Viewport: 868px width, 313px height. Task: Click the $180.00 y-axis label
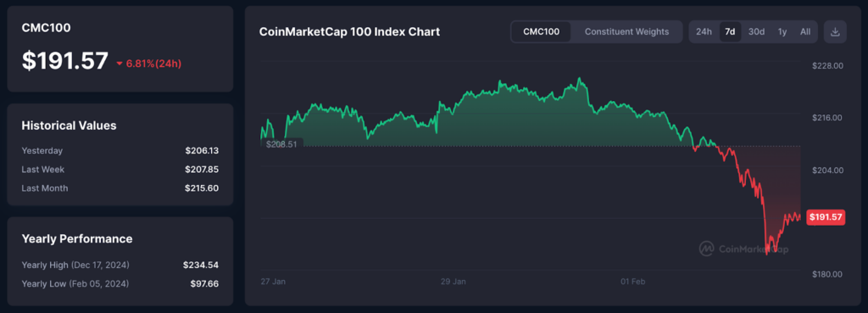[827, 274]
